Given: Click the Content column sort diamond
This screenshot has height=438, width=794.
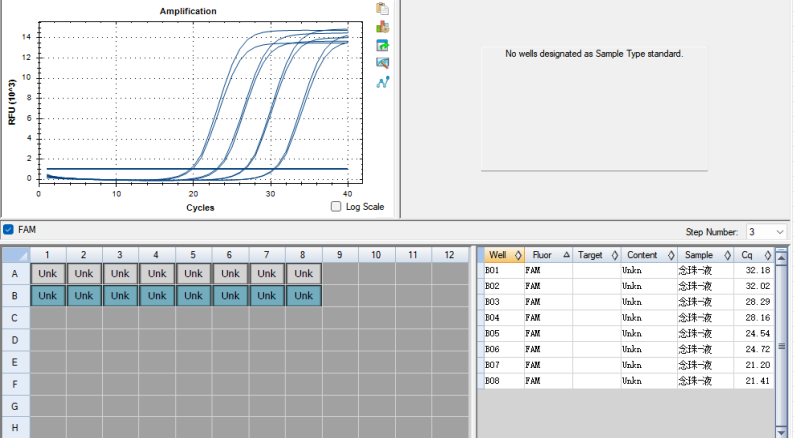Looking at the screenshot, I should (671, 255).
